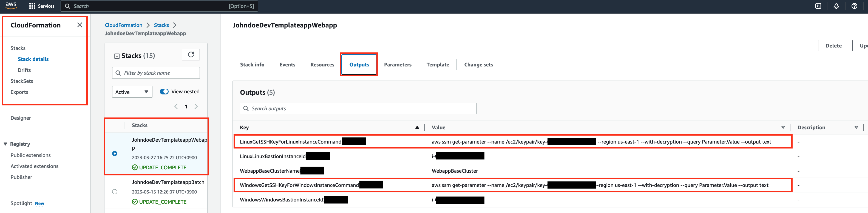Click the Key column sort arrow
This screenshot has width=868, height=213.
tap(417, 127)
